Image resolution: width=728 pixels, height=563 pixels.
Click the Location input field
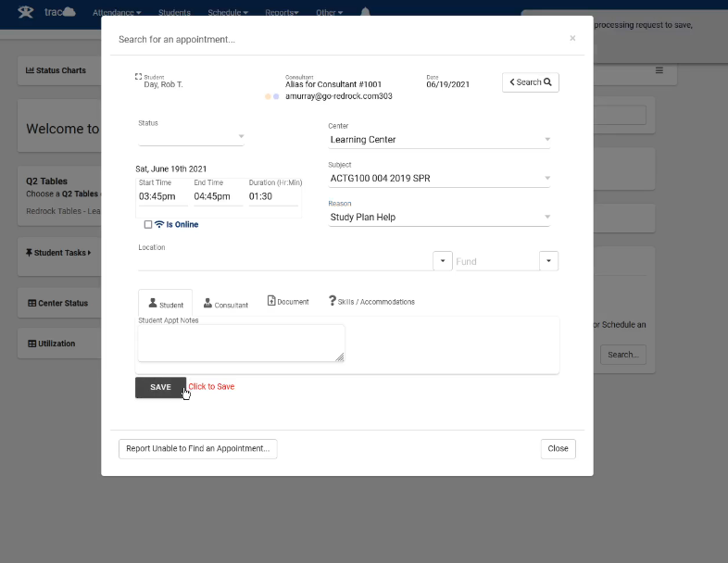point(285,262)
